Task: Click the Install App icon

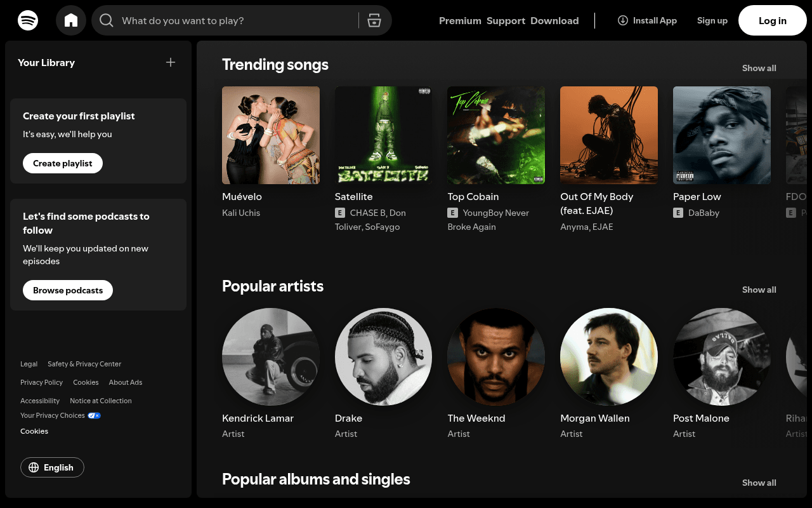Action: [622, 20]
